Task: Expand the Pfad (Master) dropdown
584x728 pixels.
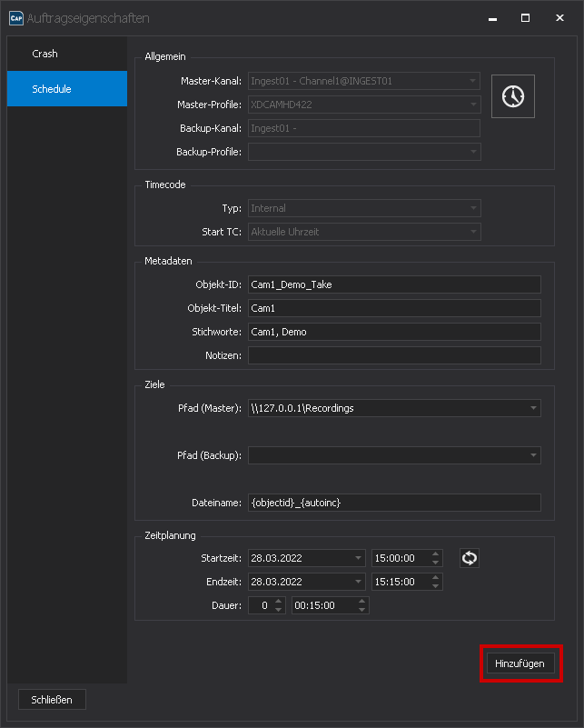Action: tap(533, 408)
